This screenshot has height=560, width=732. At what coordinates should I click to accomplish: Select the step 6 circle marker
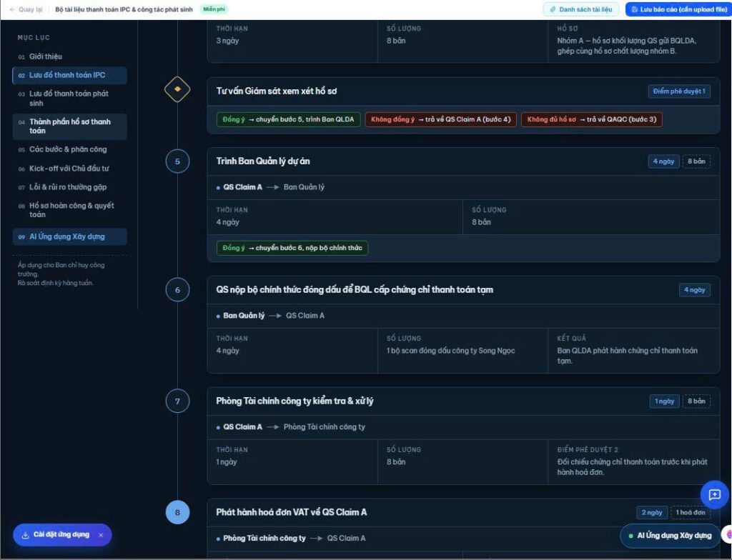point(177,290)
